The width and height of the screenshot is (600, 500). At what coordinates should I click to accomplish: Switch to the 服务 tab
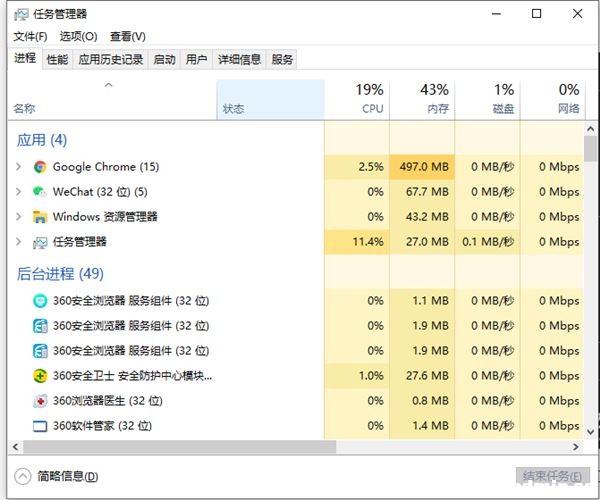[x=282, y=59]
